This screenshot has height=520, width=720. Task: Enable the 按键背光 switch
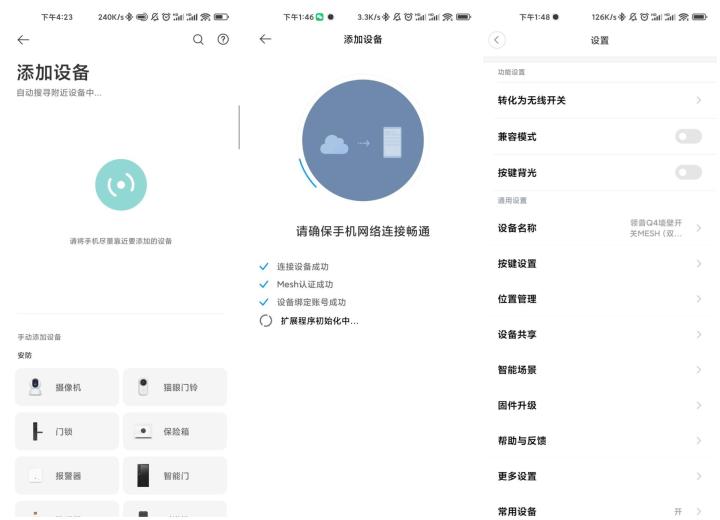click(688, 172)
